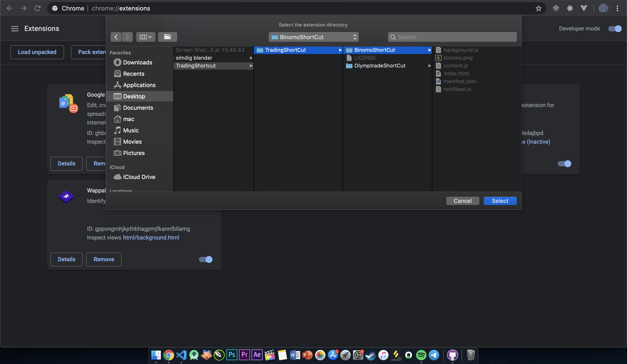
Task: Click the reload page icon
Action: pyautogui.click(x=38, y=8)
